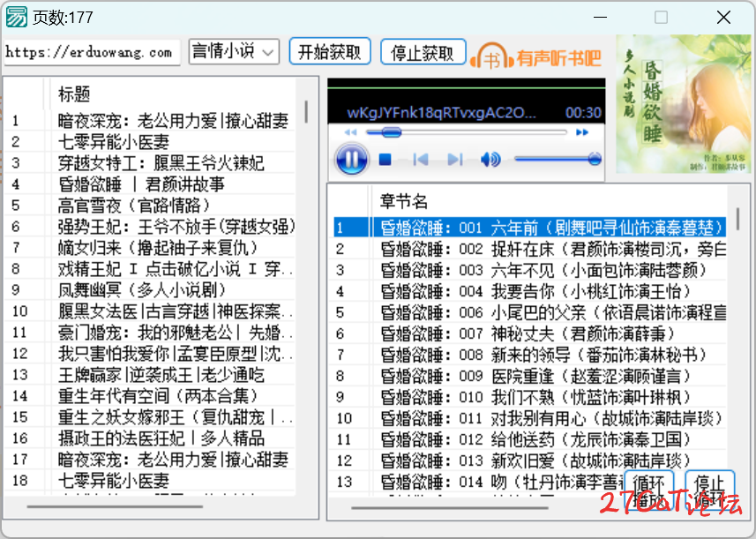
Task: Mute audio with the speaker icon
Action: tap(490, 160)
